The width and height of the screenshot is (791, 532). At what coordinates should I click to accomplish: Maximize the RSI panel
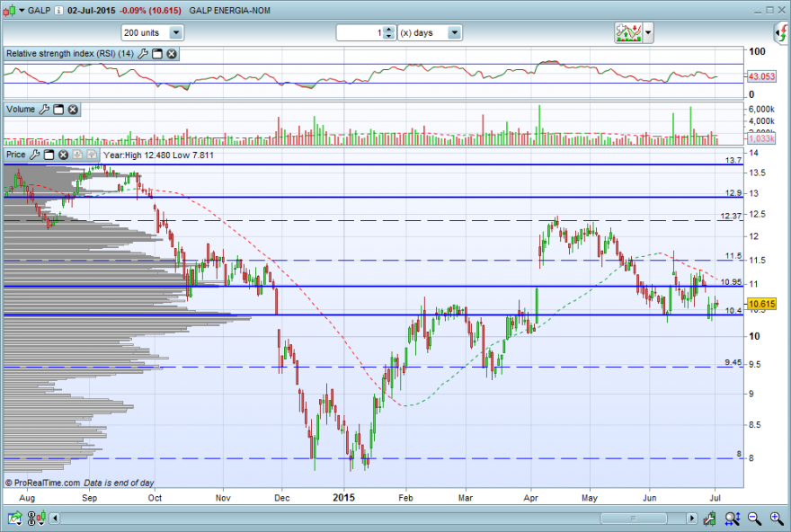157,53
